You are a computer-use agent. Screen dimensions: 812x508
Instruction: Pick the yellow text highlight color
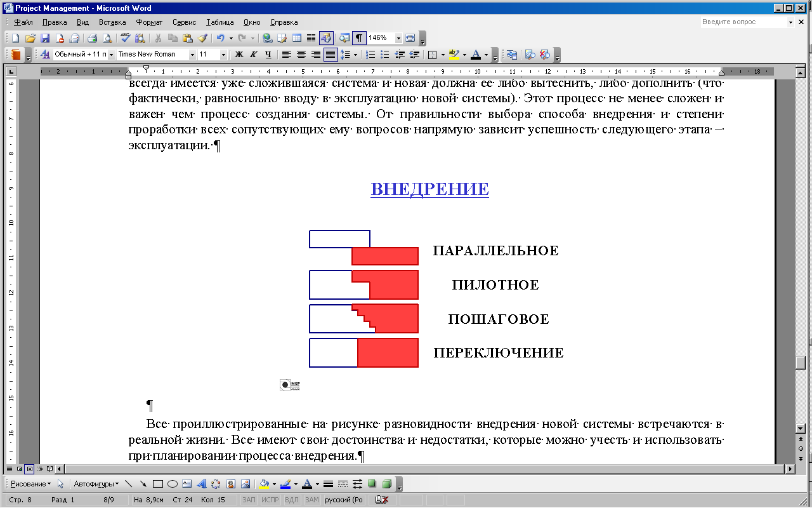454,55
